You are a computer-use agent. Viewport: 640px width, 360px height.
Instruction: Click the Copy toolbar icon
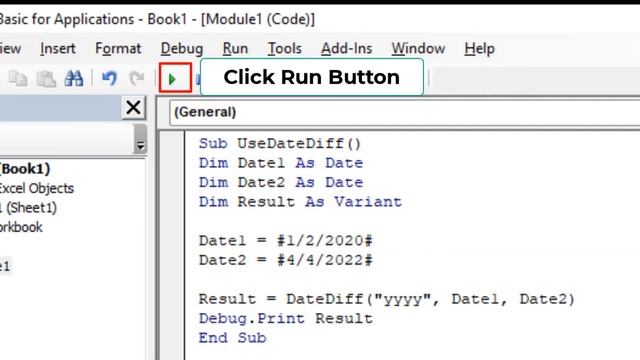(18, 78)
